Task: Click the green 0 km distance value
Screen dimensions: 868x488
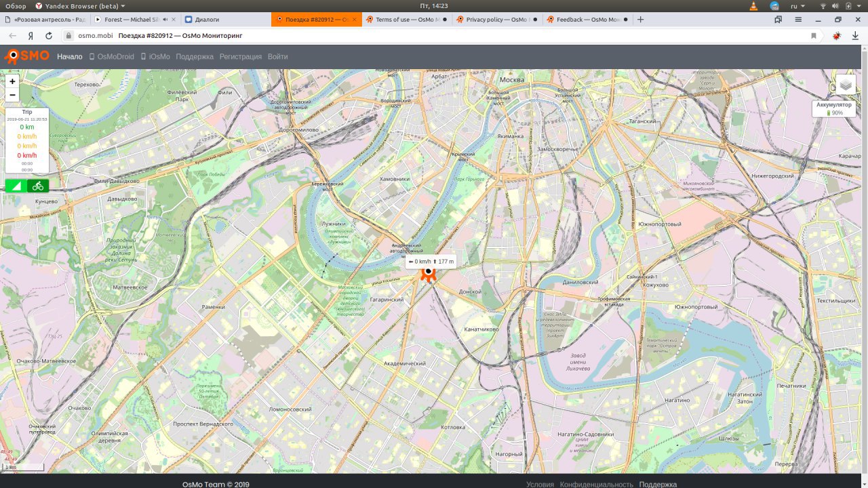Action: click(27, 127)
